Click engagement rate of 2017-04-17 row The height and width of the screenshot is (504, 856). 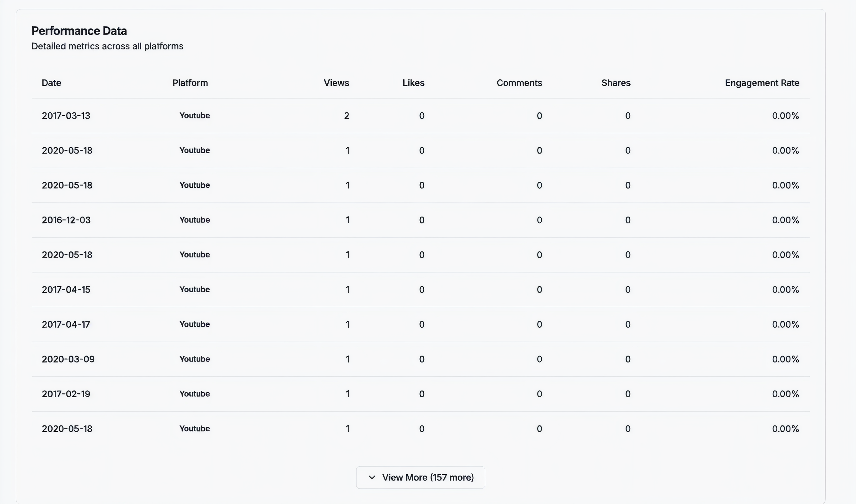coord(785,324)
